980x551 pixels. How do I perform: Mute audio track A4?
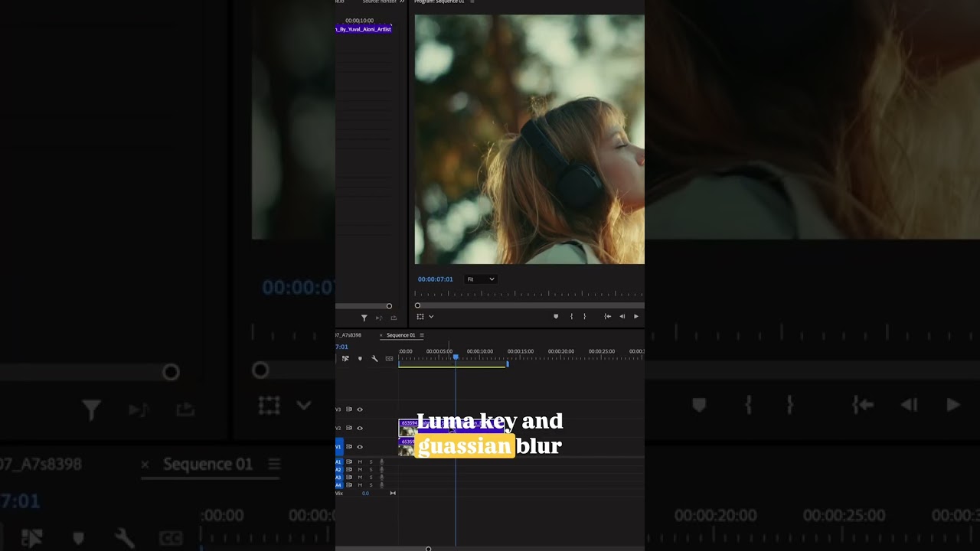click(360, 484)
